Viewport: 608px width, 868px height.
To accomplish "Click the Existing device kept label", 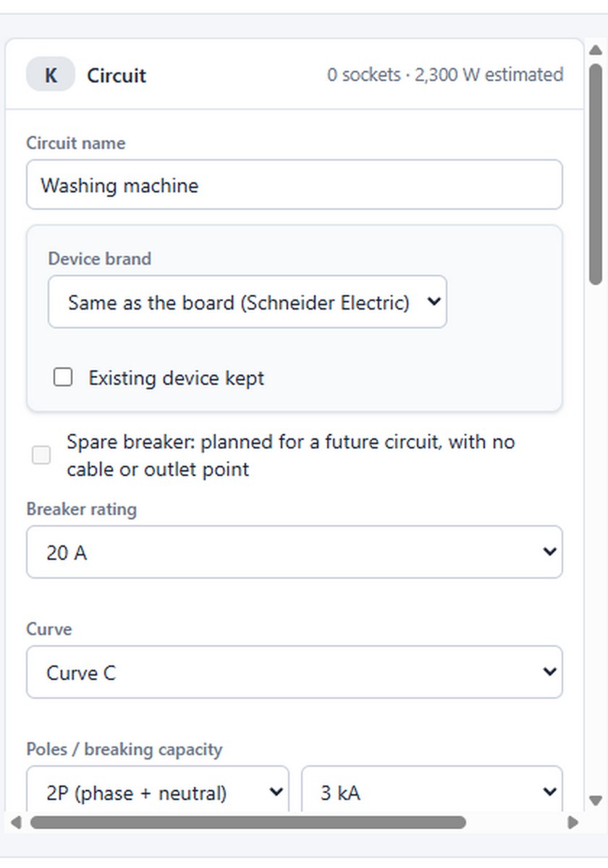I will (x=177, y=378).
